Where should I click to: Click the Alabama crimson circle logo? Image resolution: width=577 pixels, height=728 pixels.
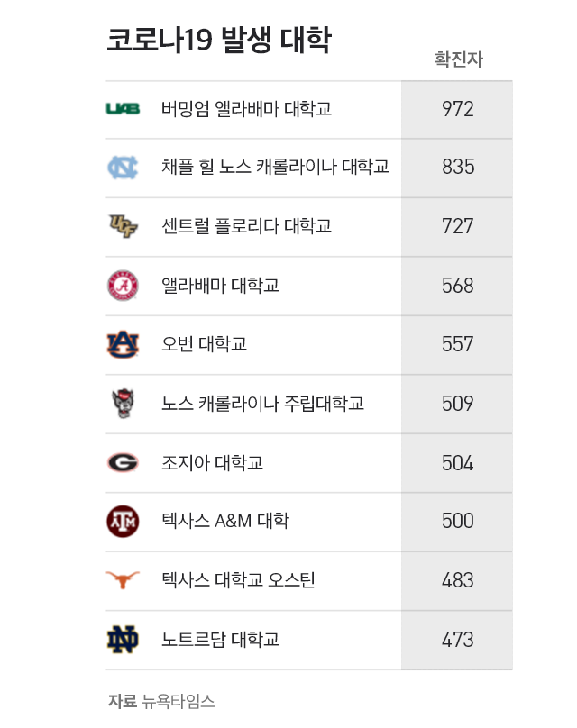click(x=123, y=285)
